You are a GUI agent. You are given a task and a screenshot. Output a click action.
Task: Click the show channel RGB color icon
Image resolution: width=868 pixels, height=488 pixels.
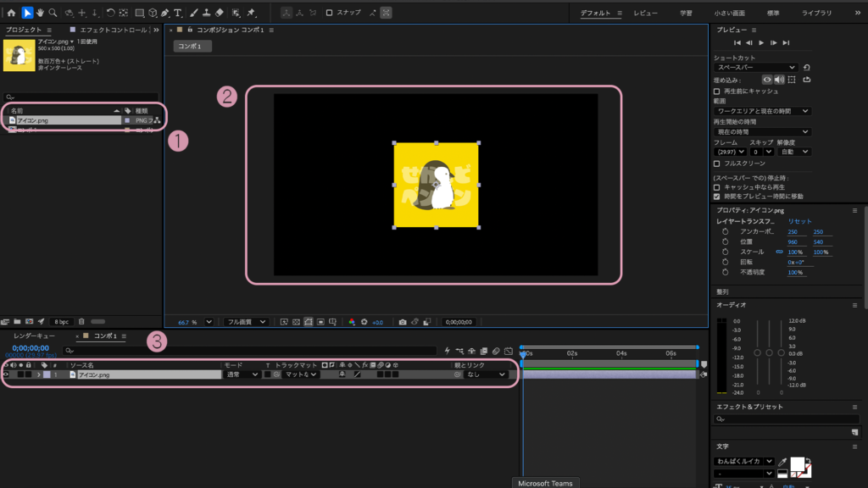352,322
